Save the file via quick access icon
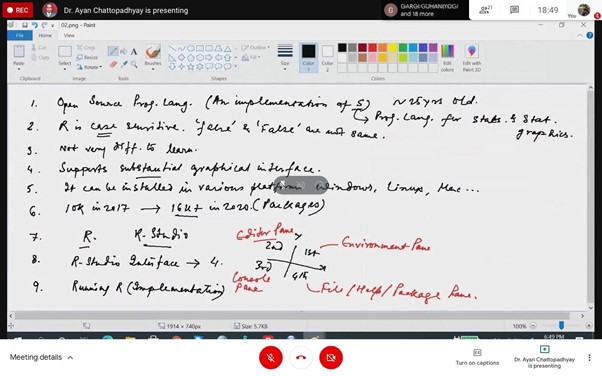This screenshot has width=602, height=376. click(25, 25)
